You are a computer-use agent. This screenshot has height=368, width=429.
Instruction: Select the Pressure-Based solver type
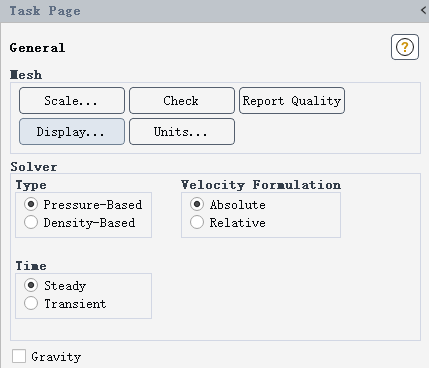pos(31,204)
